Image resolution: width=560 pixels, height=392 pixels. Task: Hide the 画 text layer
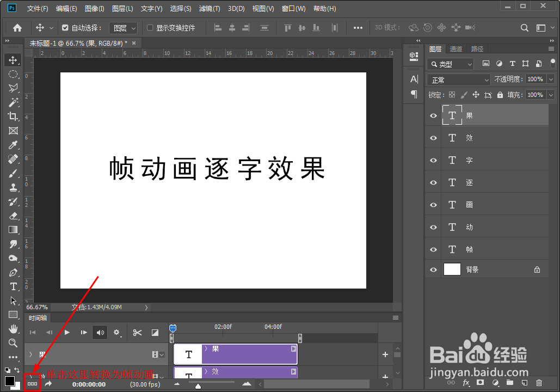[433, 205]
